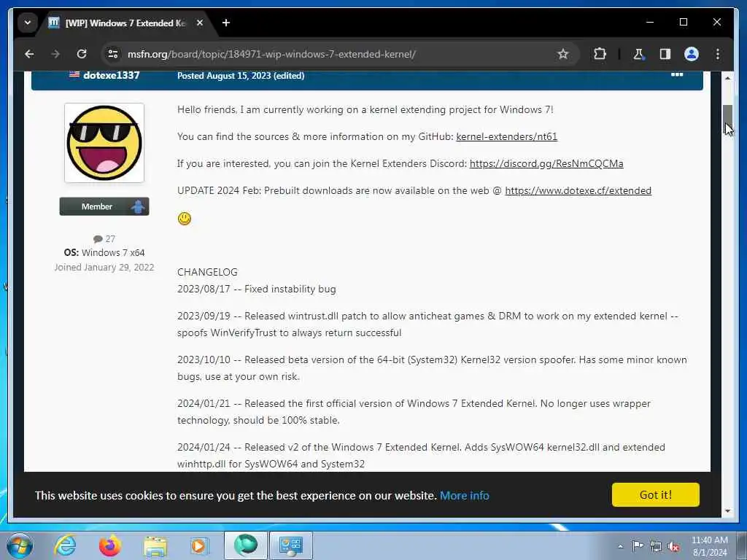Screen dimensions: 747x560
Task: Click the address bar URL
Action: click(271, 54)
